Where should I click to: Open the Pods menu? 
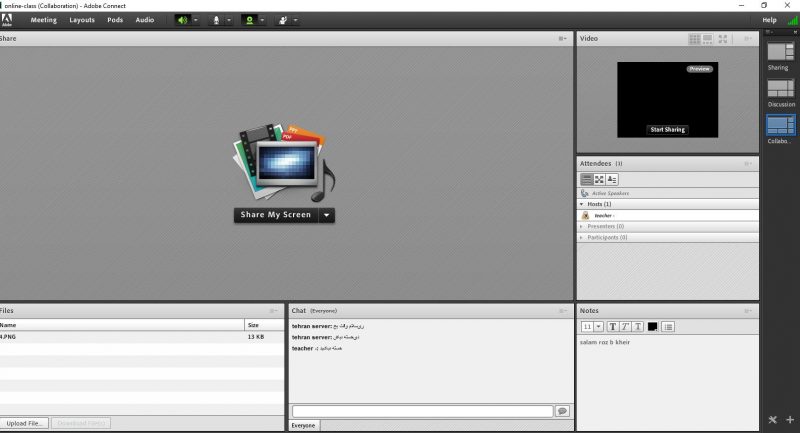[x=115, y=20]
